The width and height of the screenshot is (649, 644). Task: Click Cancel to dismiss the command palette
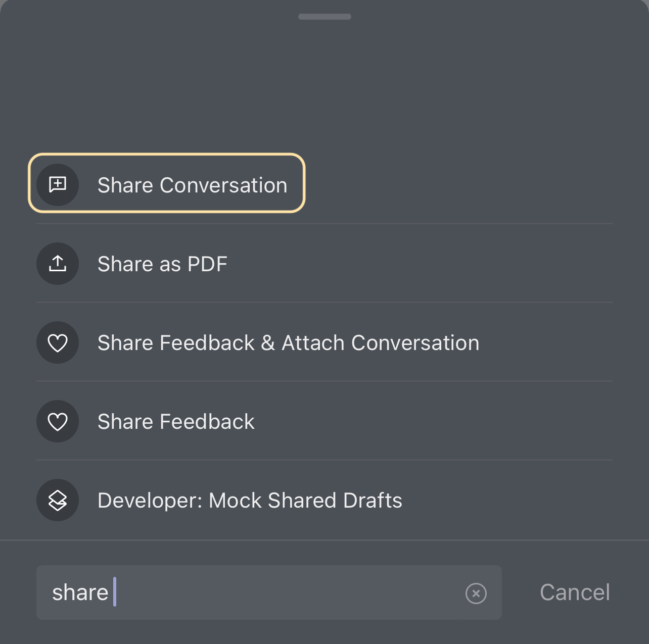575,592
